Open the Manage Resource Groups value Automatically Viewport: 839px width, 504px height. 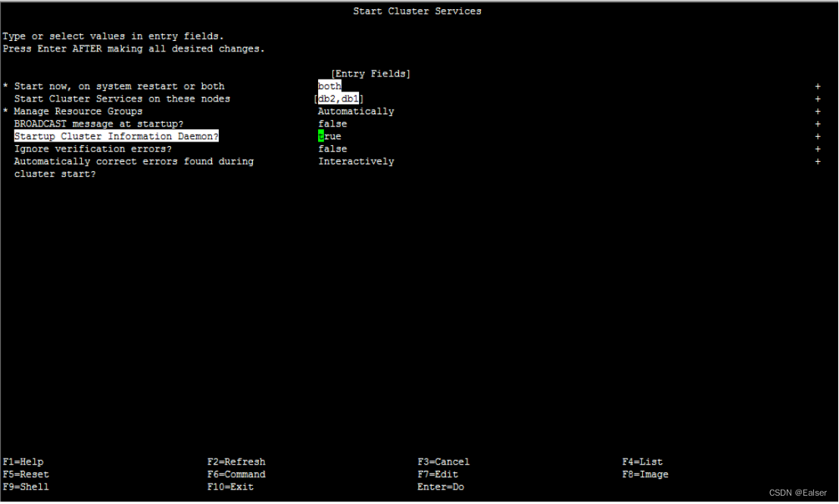[x=356, y=110]
